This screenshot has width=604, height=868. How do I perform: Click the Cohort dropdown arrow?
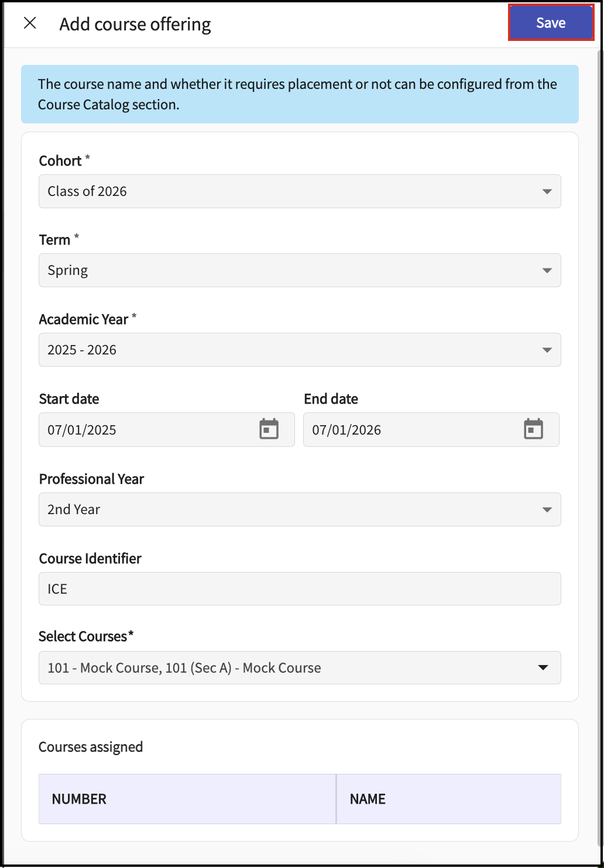[x=547, y=191]
